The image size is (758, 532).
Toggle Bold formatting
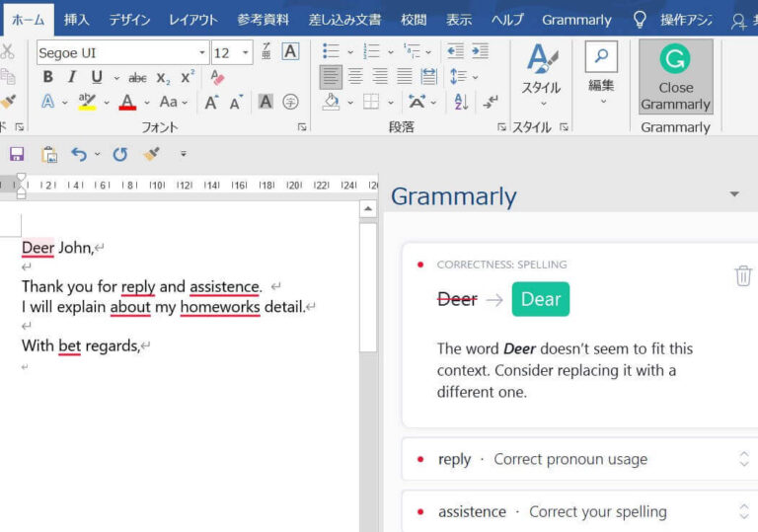47,77
